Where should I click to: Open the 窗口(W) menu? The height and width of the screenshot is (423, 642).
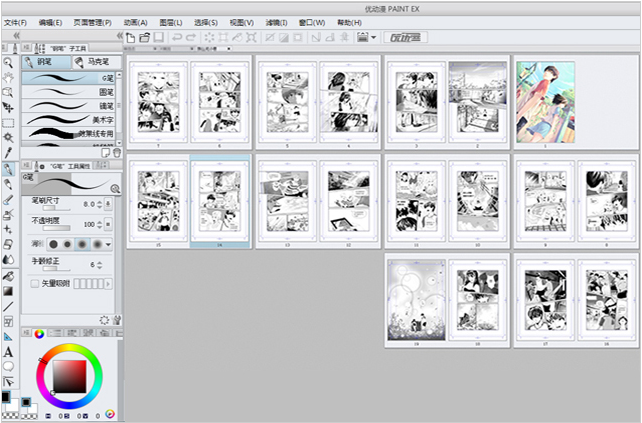coord(312,23)
